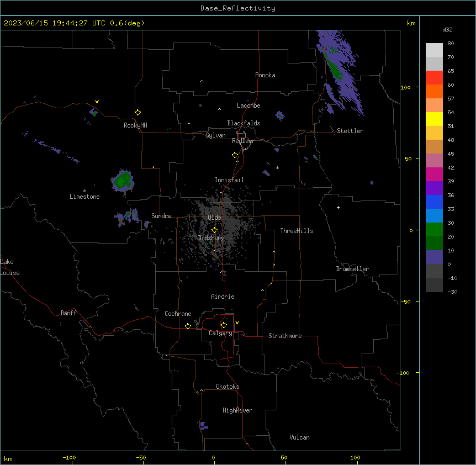Click the yellow marker near RockyMH
Screen dimensions: 476x465
tap(137, 113)
